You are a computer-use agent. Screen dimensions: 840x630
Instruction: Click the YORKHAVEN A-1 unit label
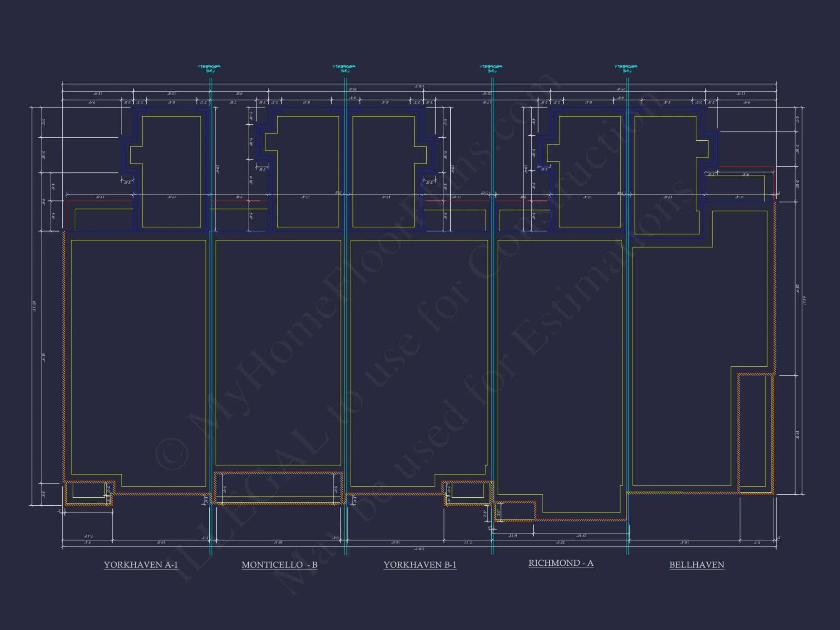141,564
